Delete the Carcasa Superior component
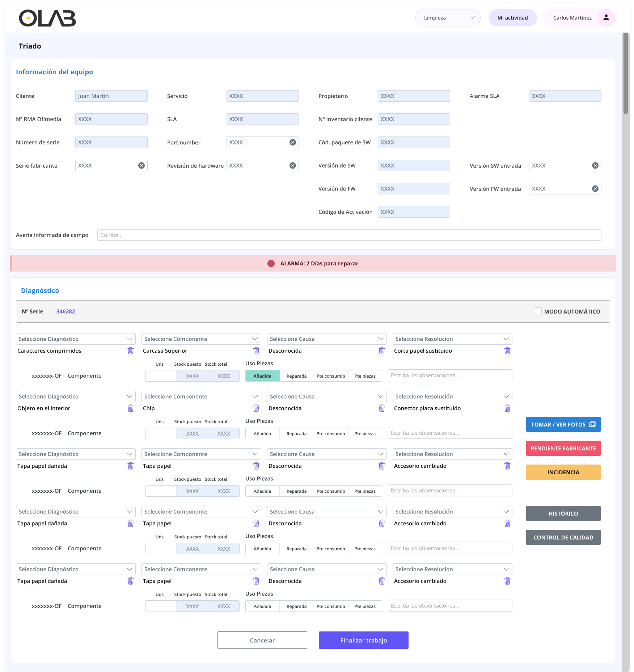This screenshot has height=672, width=634. click(256, 350)
